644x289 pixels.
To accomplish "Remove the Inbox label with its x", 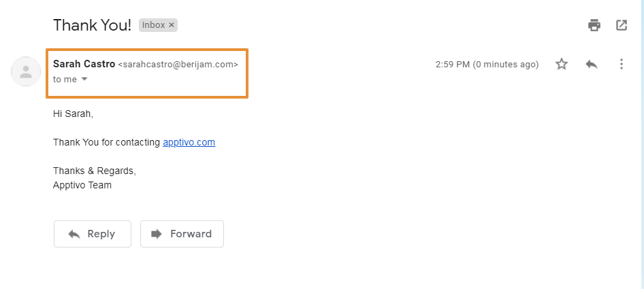I will click(172, 25).
